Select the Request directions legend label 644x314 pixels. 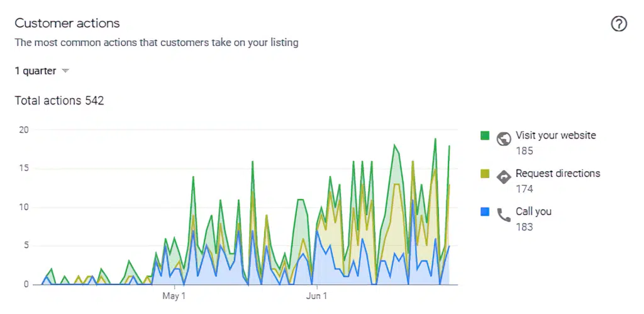557,174
